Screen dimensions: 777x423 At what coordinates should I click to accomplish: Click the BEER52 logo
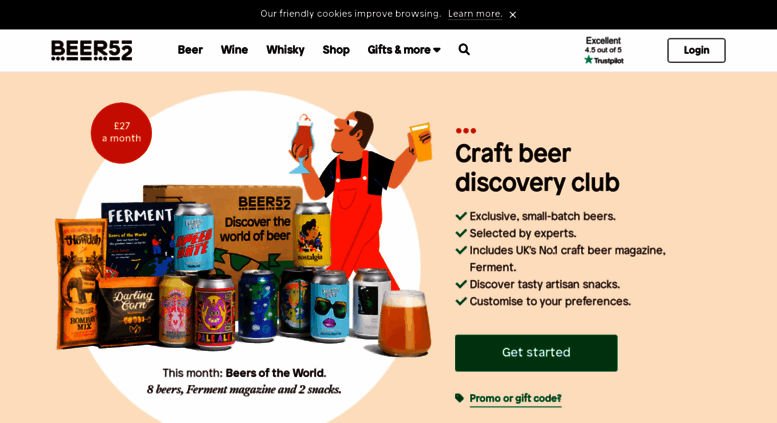tap(92, 50)
